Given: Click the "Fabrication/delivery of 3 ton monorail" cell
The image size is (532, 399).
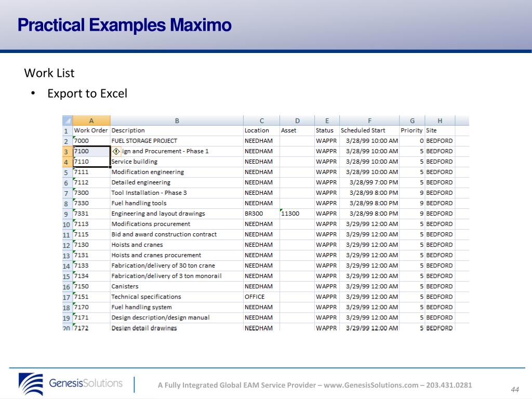Looking at the screenshot, I should [x=177, y=276].
